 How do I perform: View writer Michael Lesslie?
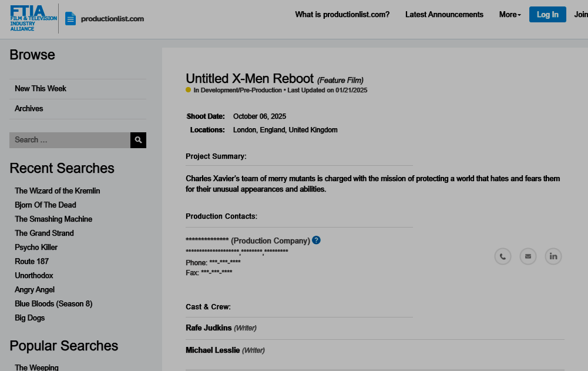pos(213,350)
